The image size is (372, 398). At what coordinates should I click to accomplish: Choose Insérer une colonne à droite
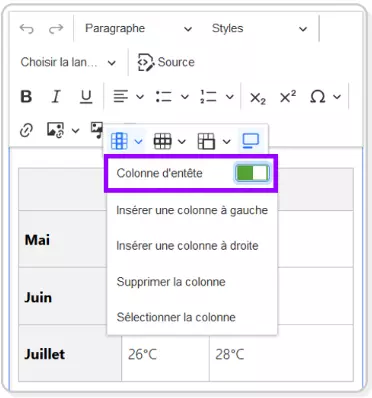[192, 246]
